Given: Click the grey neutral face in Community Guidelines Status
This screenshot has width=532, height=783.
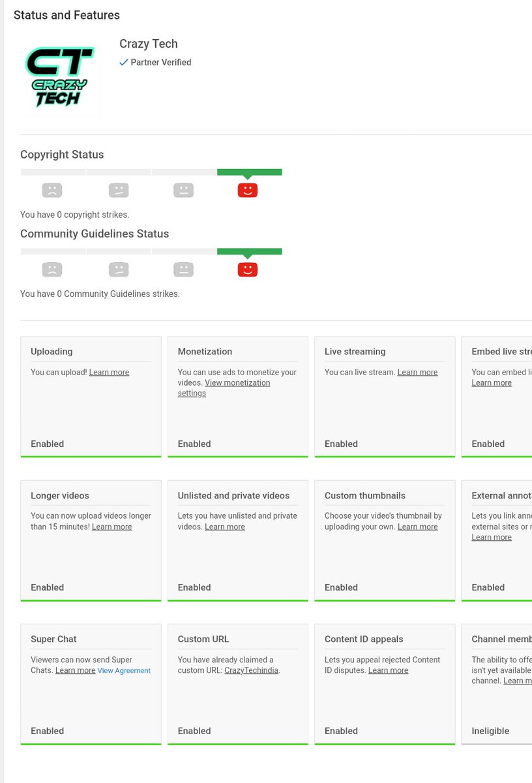Looking at the screenshot, I should pyautogui.click(x=183, y=269).
